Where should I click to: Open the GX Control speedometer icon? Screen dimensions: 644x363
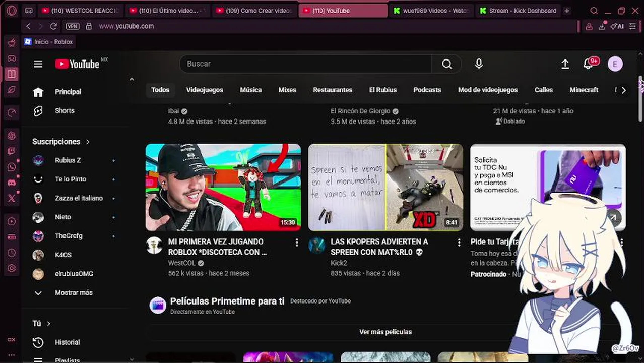[x=11, y=112]
